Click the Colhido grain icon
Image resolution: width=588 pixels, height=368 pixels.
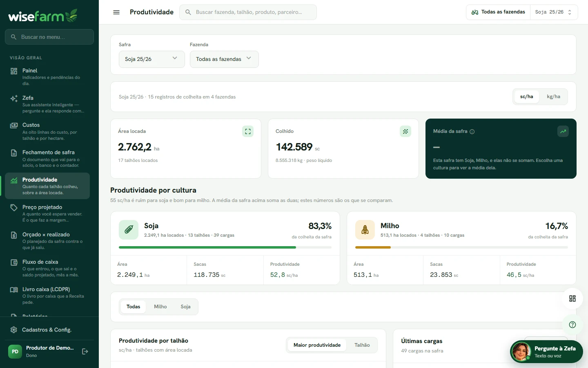click(x=405, y=132)
